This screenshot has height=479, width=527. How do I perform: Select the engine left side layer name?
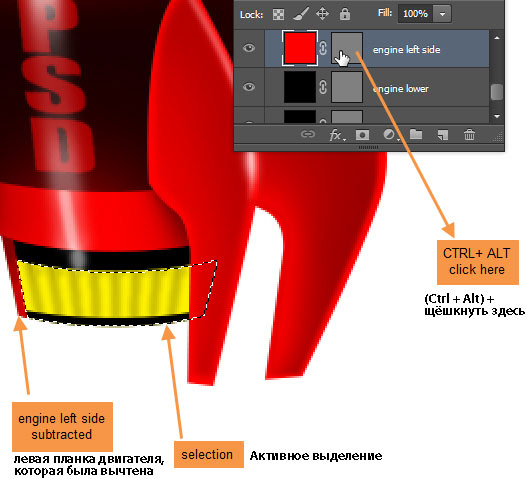406,49
